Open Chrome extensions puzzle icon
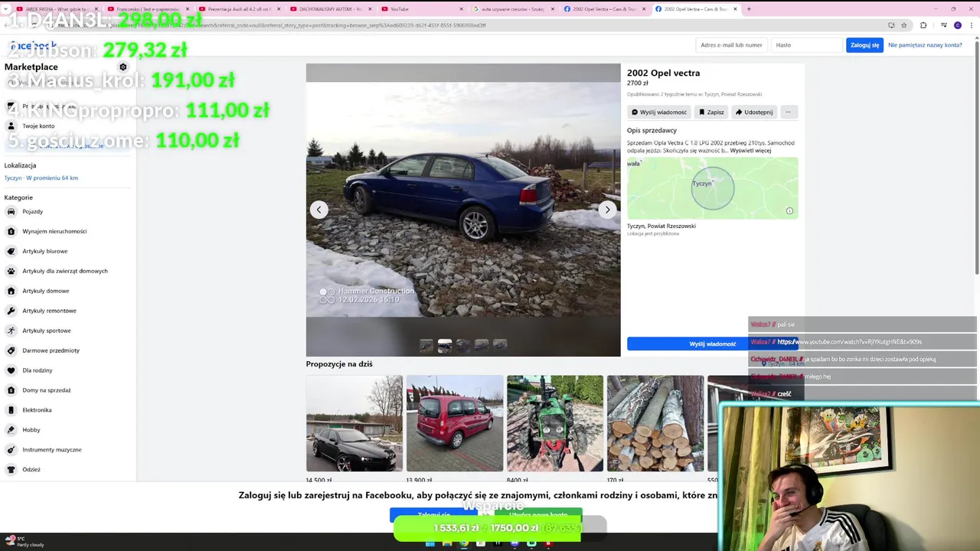Screen dimensions: 980x551 923,25
